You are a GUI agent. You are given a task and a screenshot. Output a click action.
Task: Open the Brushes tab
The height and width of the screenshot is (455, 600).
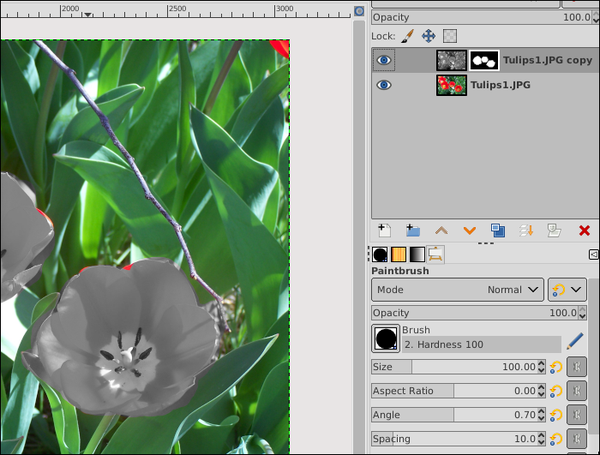(x=380, y=254)
